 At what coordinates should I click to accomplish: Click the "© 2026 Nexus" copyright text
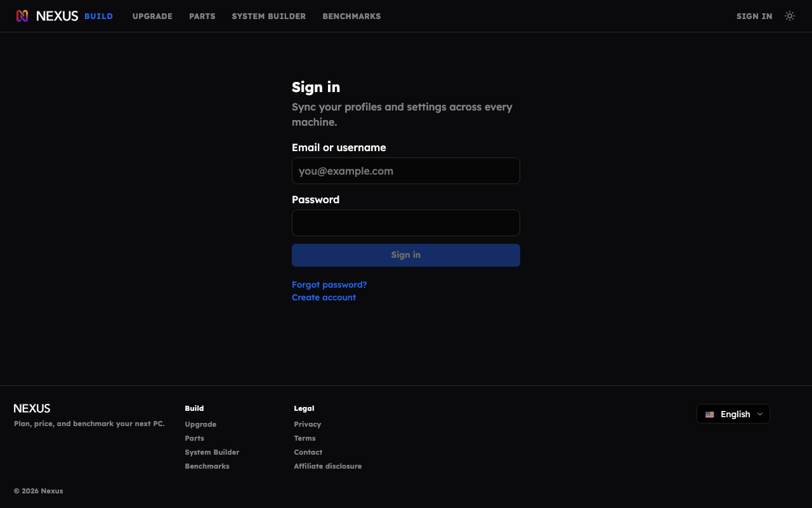[39, 491]
